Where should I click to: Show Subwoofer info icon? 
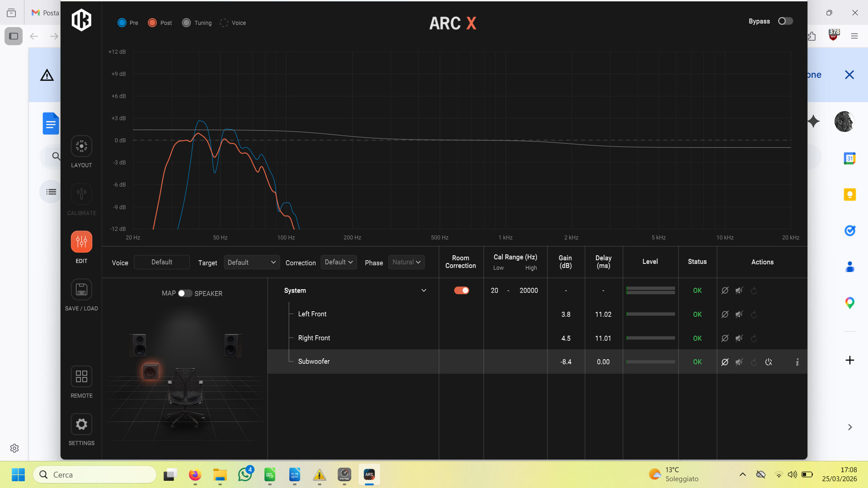(797, 362)
